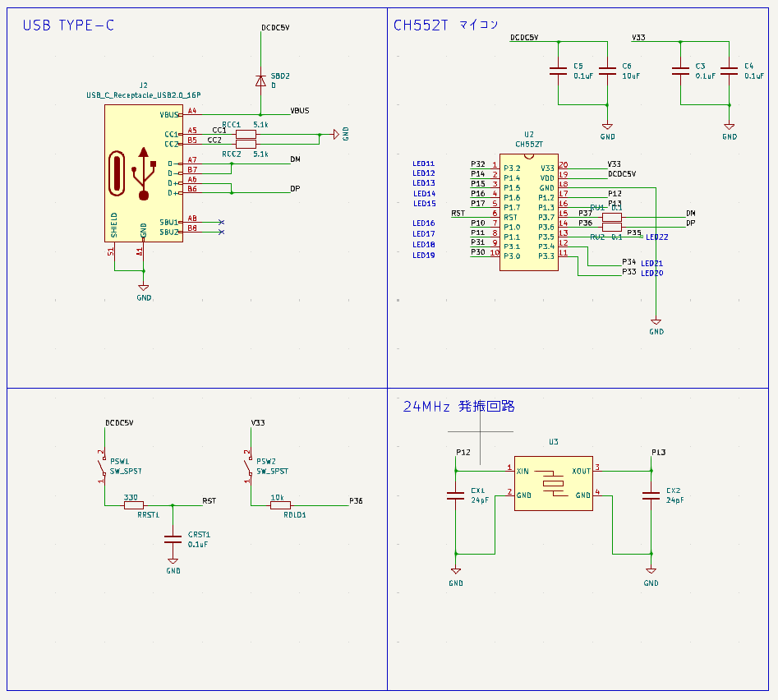
Task: Click the LED19 text label
Action: tap(424, 255)
